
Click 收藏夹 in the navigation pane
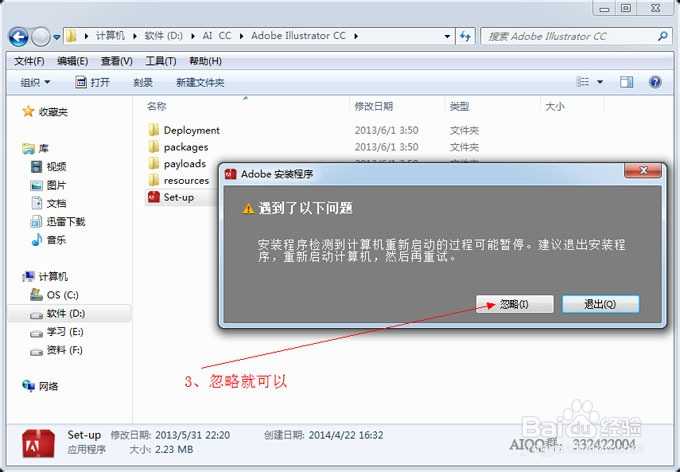tap(45, 112)
